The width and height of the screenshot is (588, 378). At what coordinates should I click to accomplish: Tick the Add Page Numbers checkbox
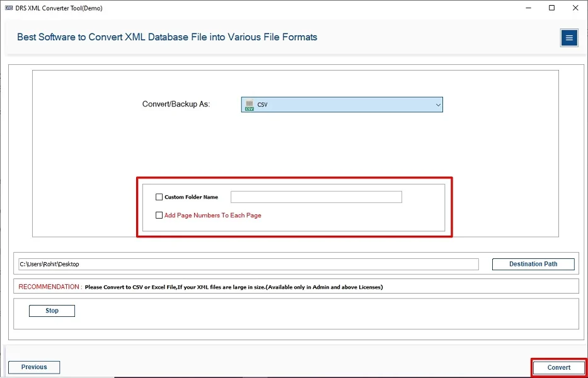(x=159, y=215)
